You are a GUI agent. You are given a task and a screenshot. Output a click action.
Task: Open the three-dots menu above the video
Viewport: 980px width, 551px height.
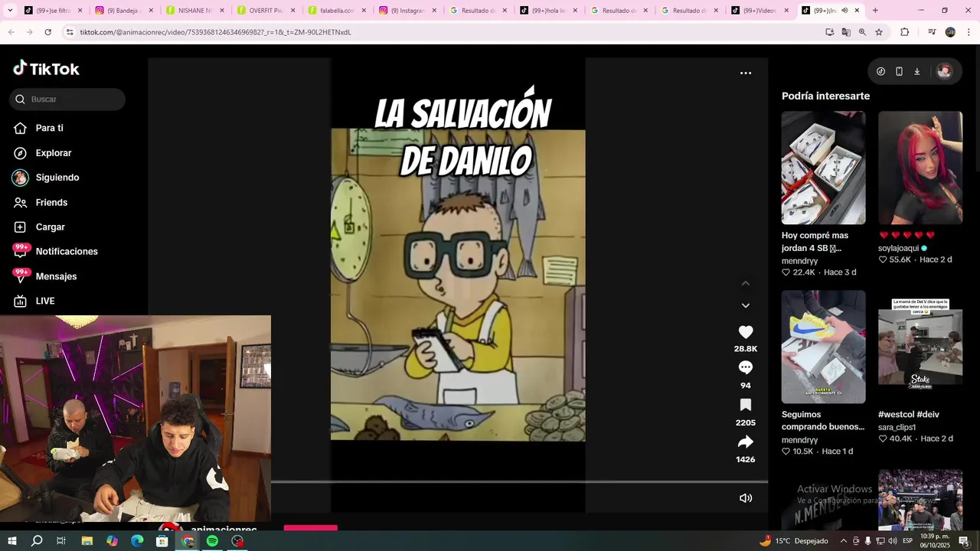pyautogui.click(x=746, y=73)
